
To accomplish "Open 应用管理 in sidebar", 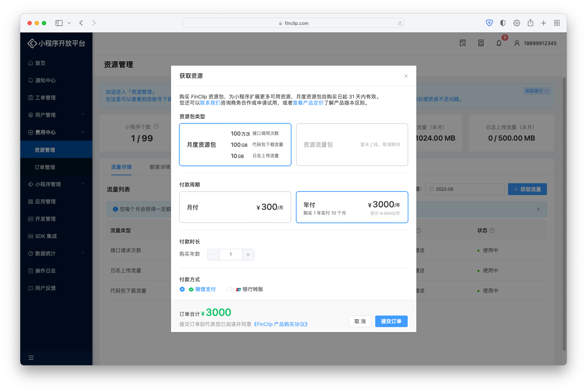I will click(x=56, y=202).
